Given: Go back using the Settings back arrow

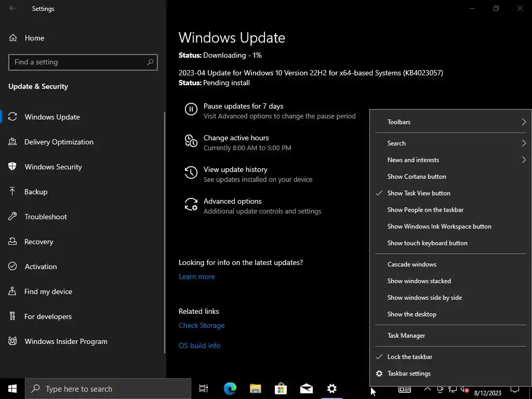Looking at the screenshot, I should 12,8.
